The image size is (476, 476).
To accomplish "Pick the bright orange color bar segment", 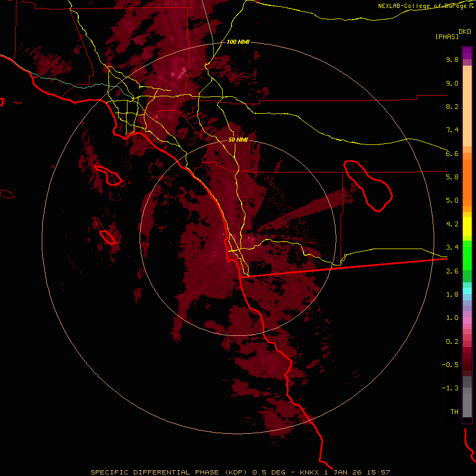I will pos(467,183).
